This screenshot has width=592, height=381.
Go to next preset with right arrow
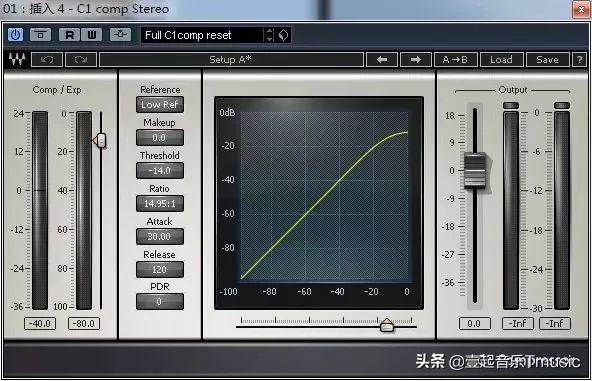point(416,60)
